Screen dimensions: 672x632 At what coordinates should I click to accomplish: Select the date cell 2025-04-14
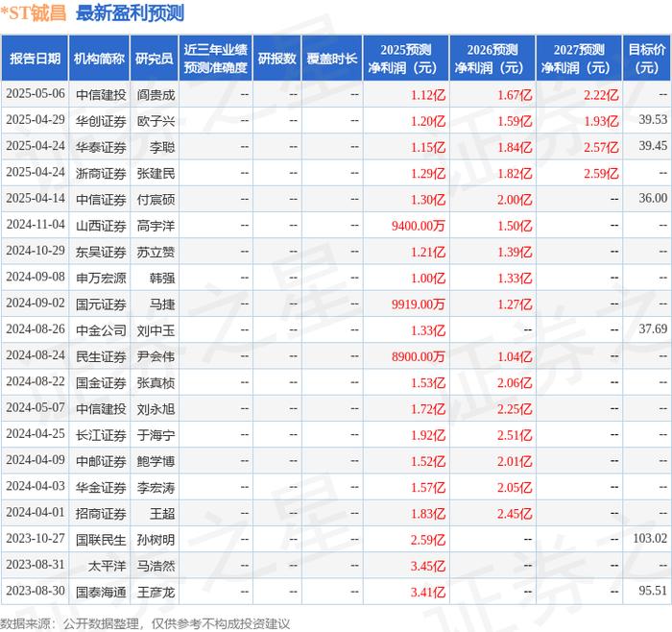tap(36, 199)
